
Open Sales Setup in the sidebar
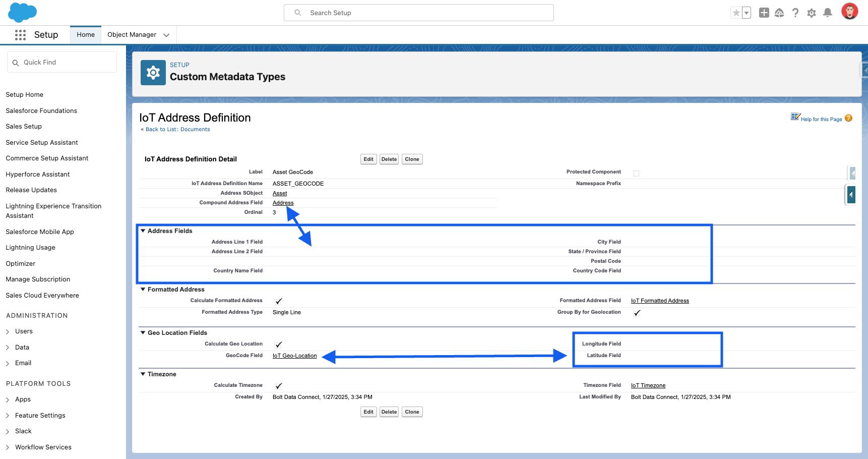(x=24, y=127)
